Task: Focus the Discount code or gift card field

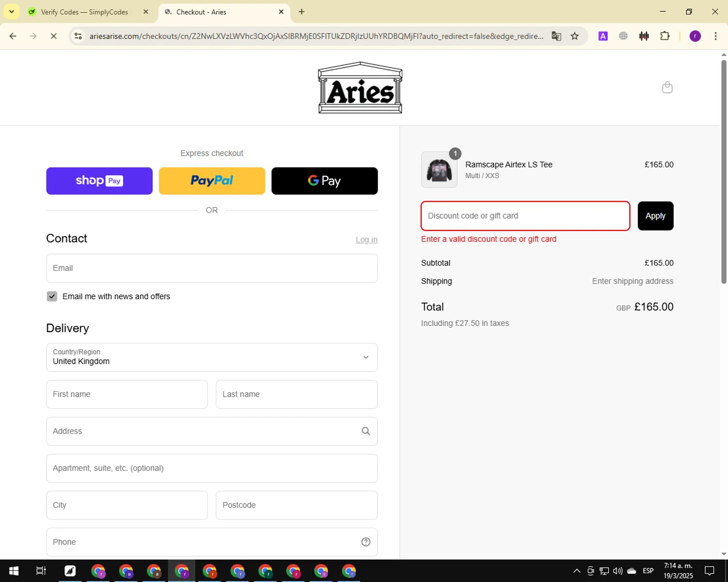Action: pyautogui.click(x=526, y=216)
